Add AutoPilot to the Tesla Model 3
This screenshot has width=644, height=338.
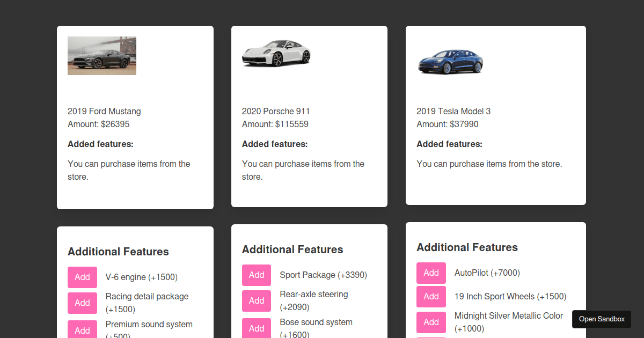pos(431,273)
